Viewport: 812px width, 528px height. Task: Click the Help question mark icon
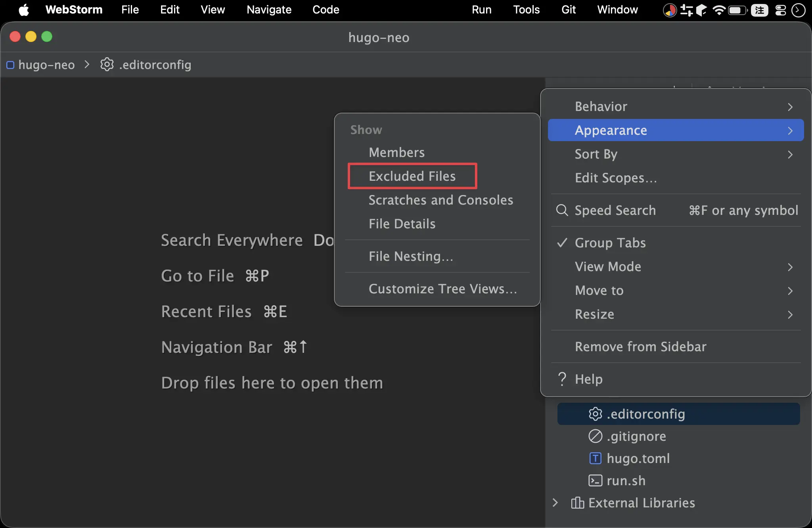[x=562, y=379]
